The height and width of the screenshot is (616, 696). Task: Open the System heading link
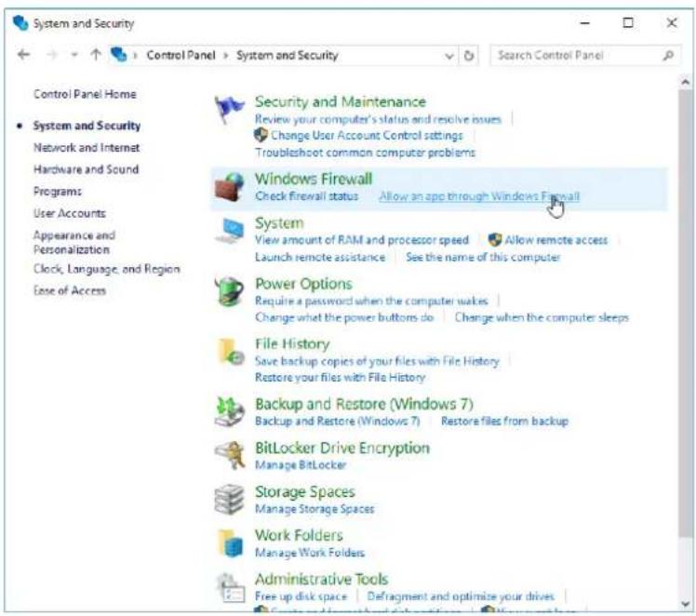point(279,222)
